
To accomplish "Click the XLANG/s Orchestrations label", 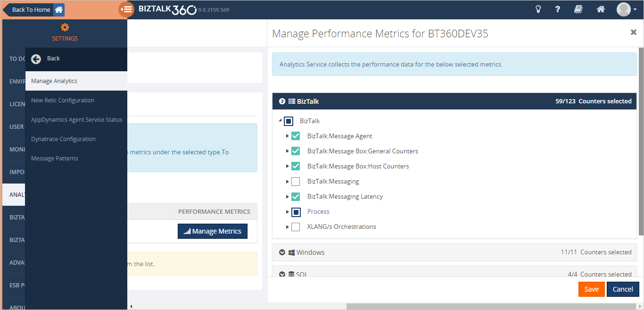I will (342, 227).
